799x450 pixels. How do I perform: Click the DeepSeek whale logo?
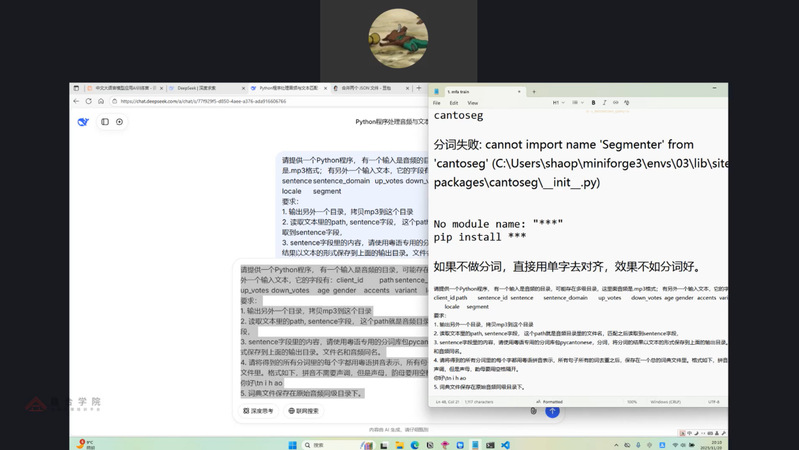click(x=84, y=122)
